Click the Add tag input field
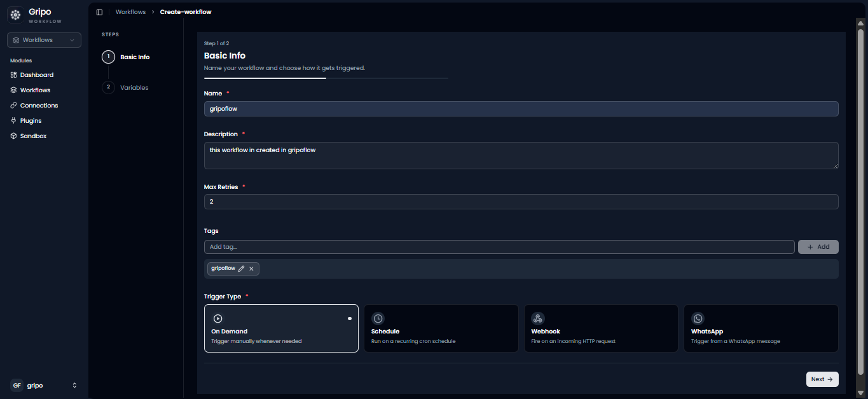Screen dimensions: 868x399 point(499,247)
